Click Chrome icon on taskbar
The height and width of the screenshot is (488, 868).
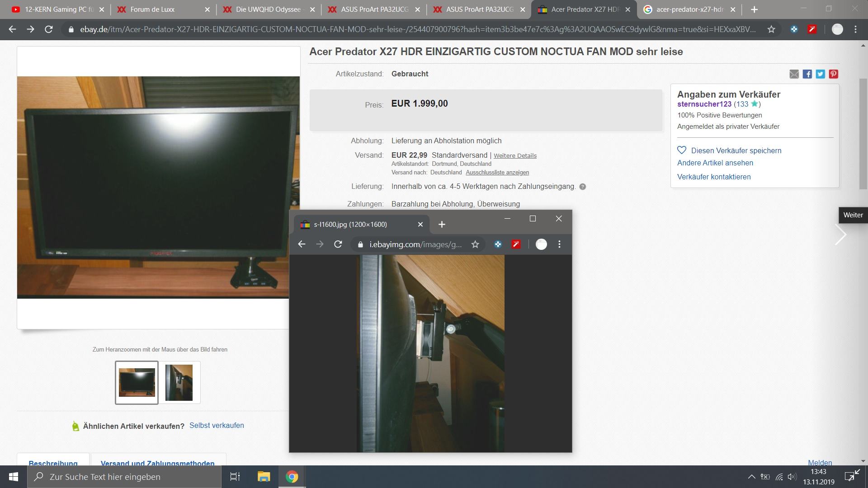pos(292,477)
